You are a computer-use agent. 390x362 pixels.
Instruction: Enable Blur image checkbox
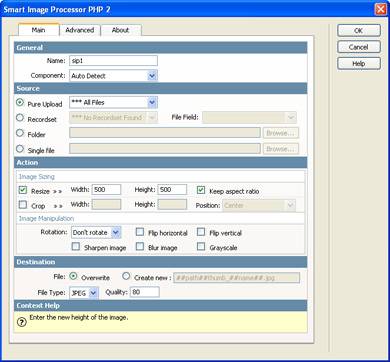[140, 247]
